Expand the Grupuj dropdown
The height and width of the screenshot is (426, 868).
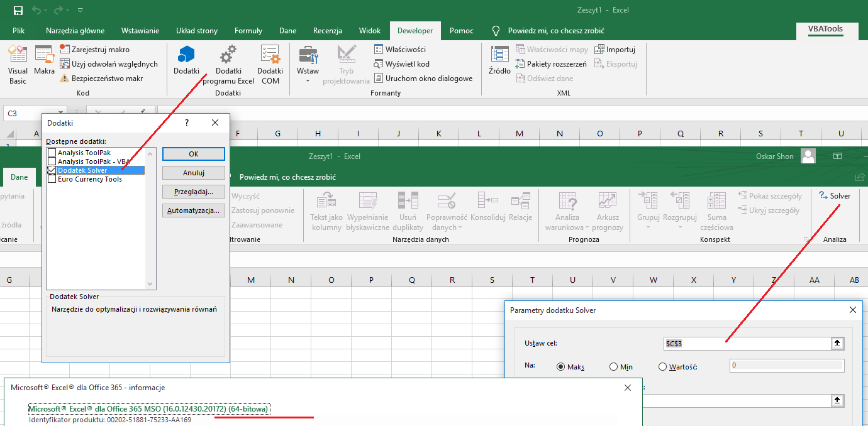click(x=648, y=227)
